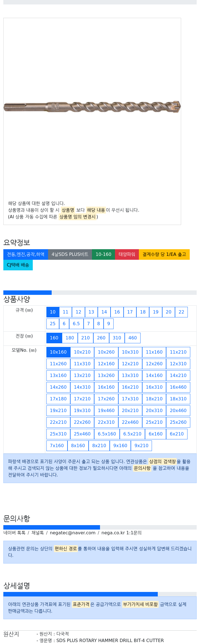Open model 6.5x160
200x644 pixels.
107,434
